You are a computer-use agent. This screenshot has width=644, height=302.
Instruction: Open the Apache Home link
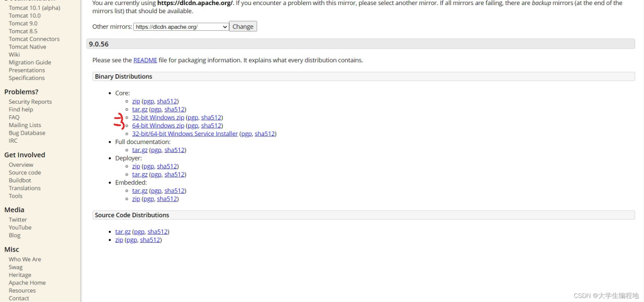[27, 283]
